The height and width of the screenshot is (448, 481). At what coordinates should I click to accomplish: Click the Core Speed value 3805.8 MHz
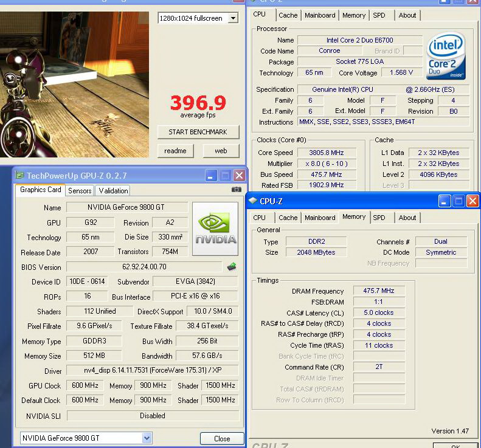click(x=327, y=153)
